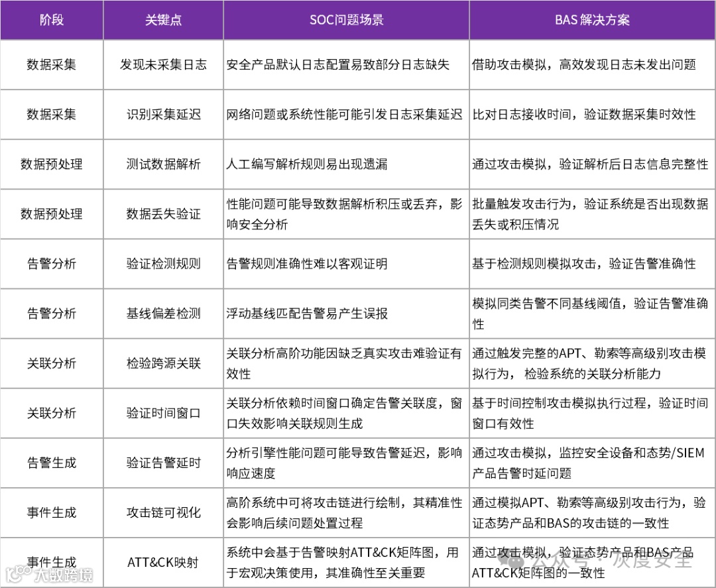Click the BAS cell starting 通过模拟APT、勒索
716x588 pixels.
tap(592, 512)
